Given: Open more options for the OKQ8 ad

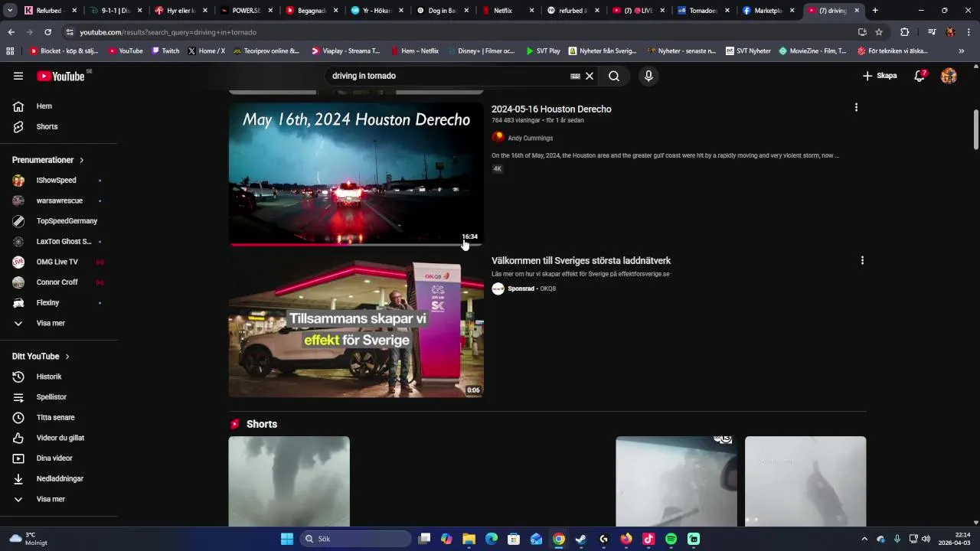Looking at the screenshot, I should coord(862,260).
